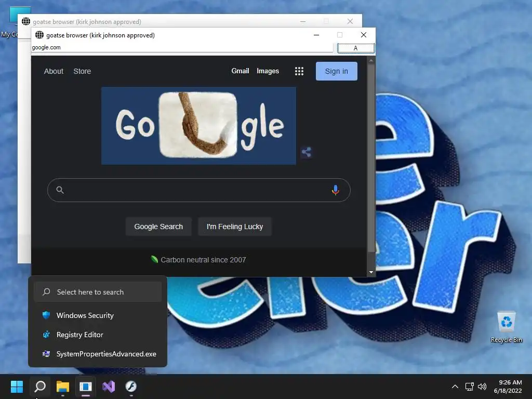
Task: Click the page scrollbar up arrow
Action: coord(371,60)
